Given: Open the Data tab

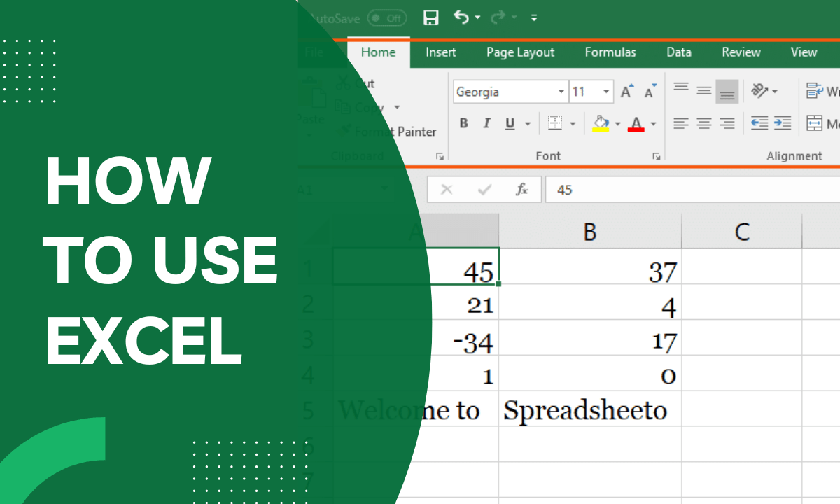Looking at the screenshot, I should click(679, 52).
